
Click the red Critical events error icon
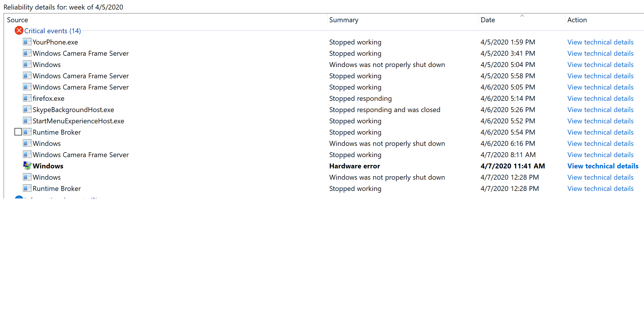(19, 31)
